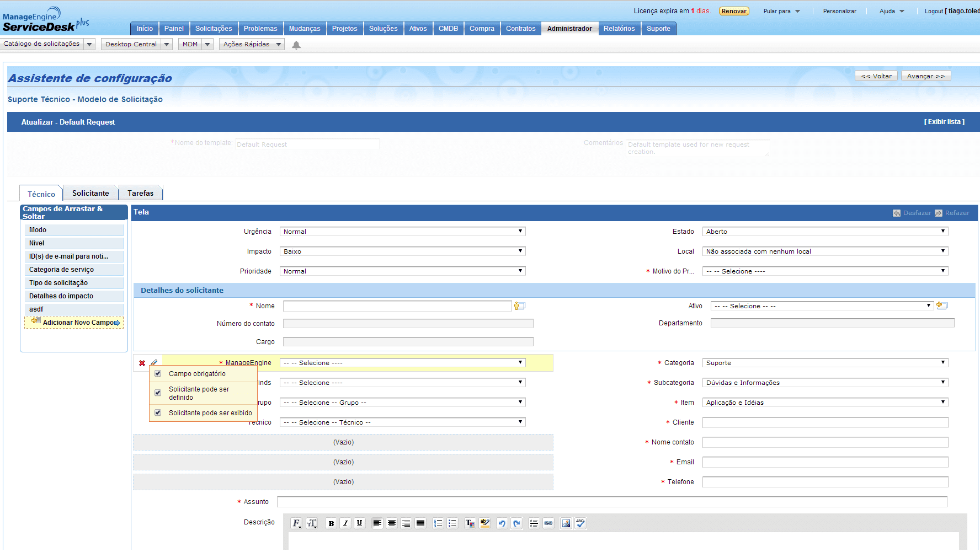
Task: Open the Estado dropdown
Action: (x=825, y=232)
